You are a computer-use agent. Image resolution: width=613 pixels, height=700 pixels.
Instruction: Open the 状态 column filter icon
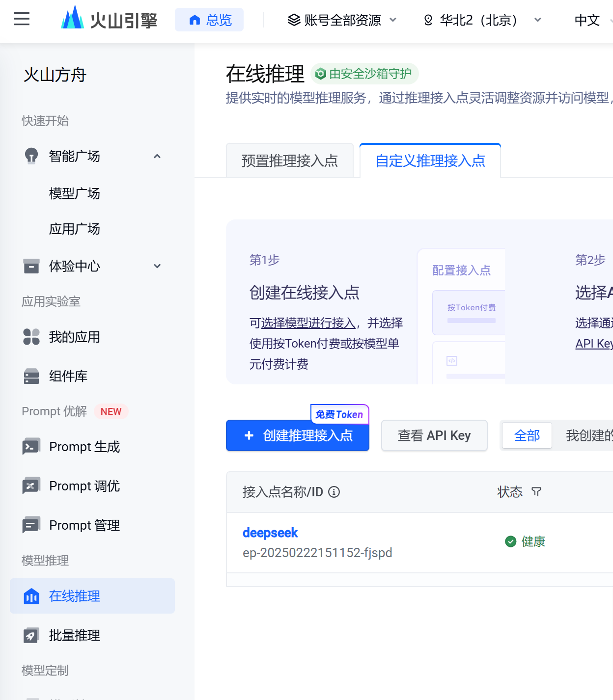pyautogui.click(x=536, y=492)
